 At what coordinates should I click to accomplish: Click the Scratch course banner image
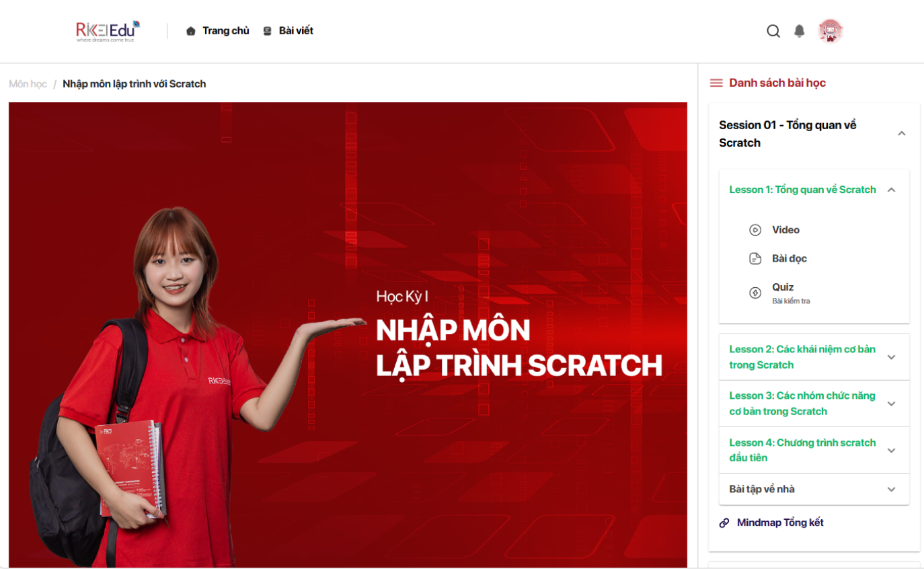348,334
